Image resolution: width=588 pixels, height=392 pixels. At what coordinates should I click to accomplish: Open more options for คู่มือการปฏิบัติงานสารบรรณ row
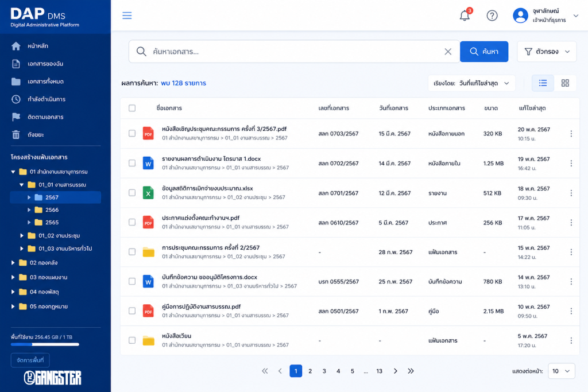click(x=571, y=311)
